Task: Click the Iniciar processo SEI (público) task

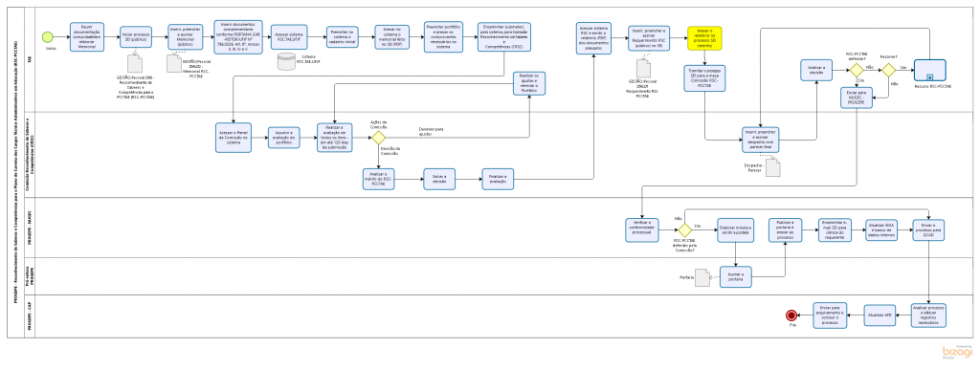Action: (136, 37)
